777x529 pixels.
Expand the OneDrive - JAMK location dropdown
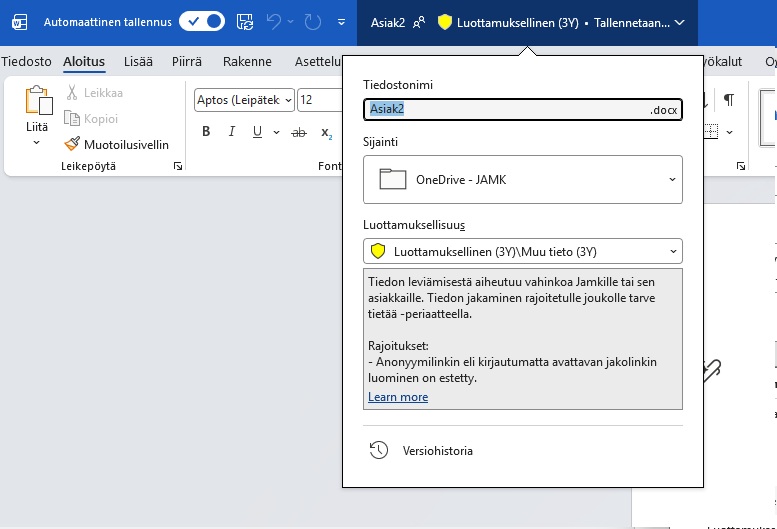click(x=522, y=180)
